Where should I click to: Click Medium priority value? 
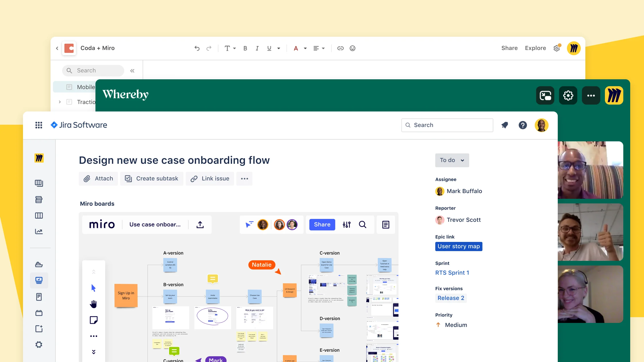(x=456, y=325)
